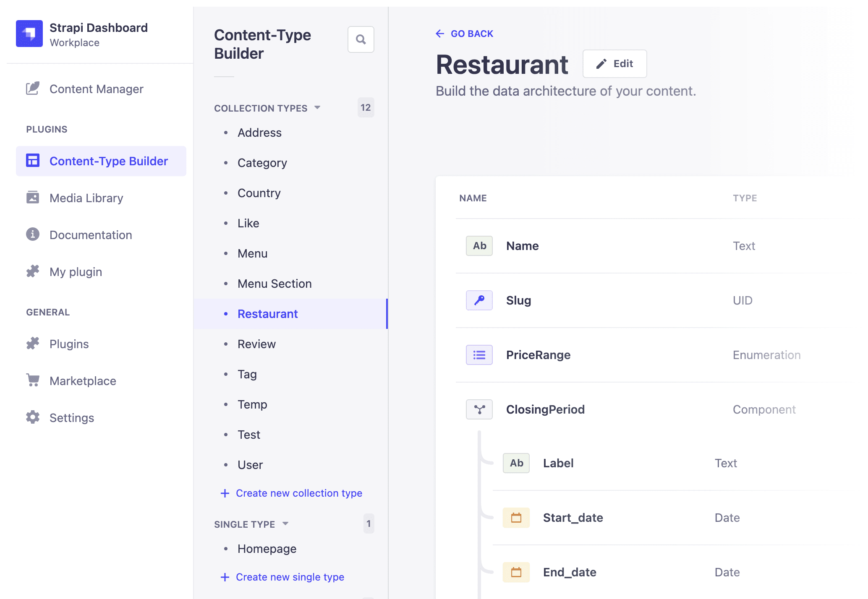Go to Settings in sidebar
Image resolution: width=868 pixels, height=599 pixels.
[71, 418]
